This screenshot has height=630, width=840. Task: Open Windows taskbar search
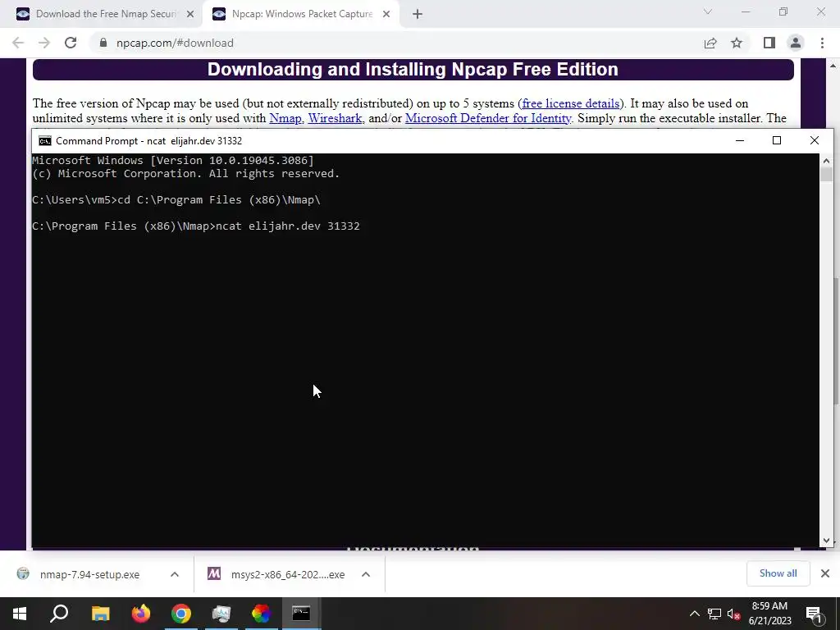(x=59, y=614)
